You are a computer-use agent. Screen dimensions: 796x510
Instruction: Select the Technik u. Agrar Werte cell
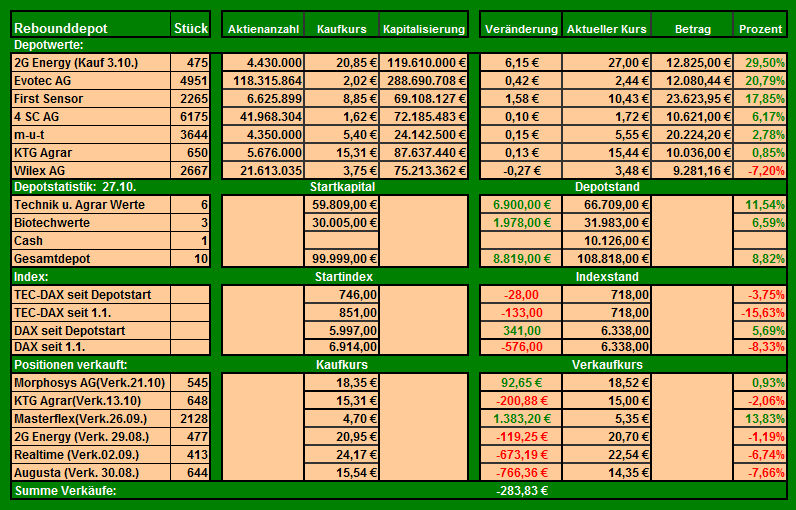(90, 205)
